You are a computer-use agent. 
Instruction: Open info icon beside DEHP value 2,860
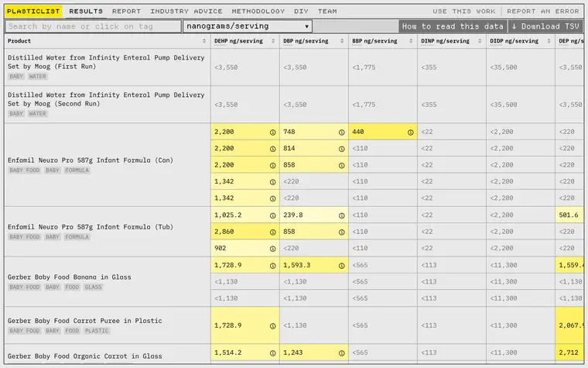click(272, 232)
